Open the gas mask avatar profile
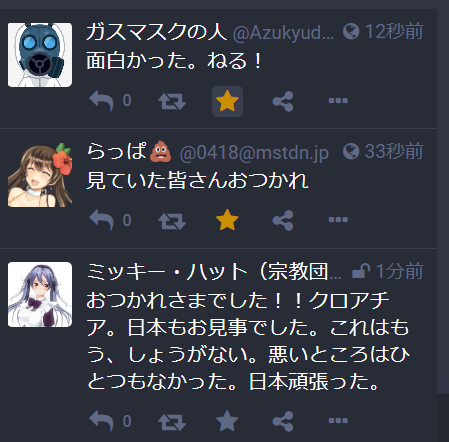Viewport: 449px width, 442px height. click(x=40, y=55)
